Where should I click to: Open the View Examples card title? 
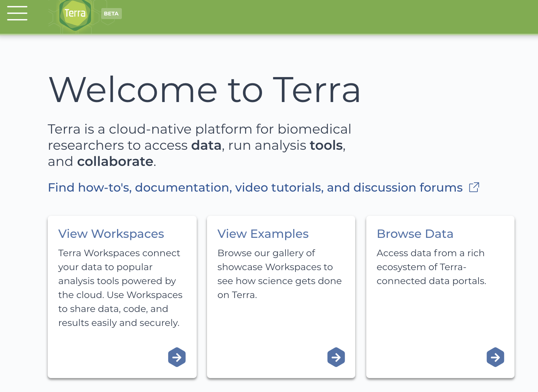coord(263,234)
